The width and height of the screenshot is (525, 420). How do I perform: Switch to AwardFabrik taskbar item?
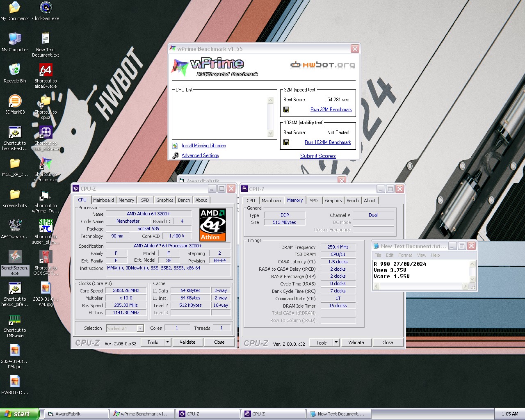click(x=76, y=414)
